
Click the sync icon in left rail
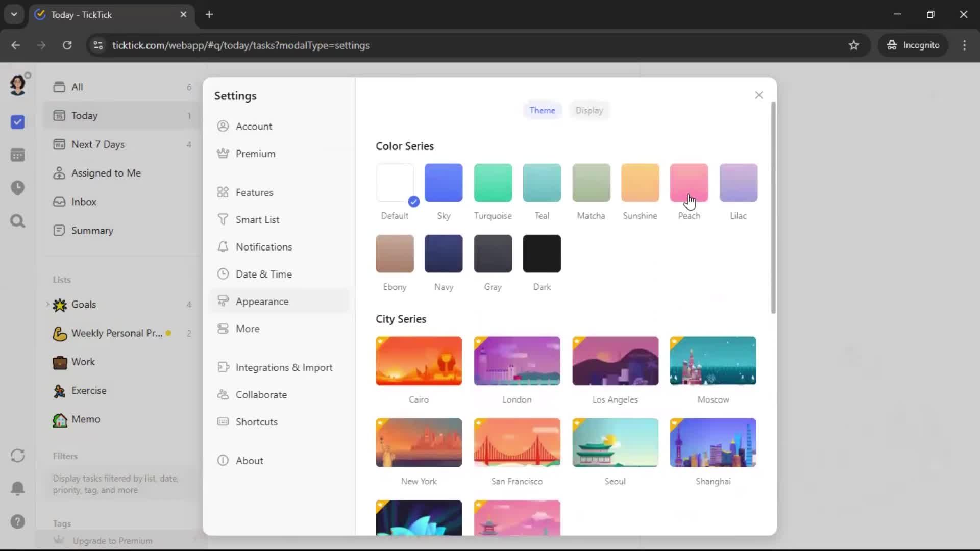17,456
